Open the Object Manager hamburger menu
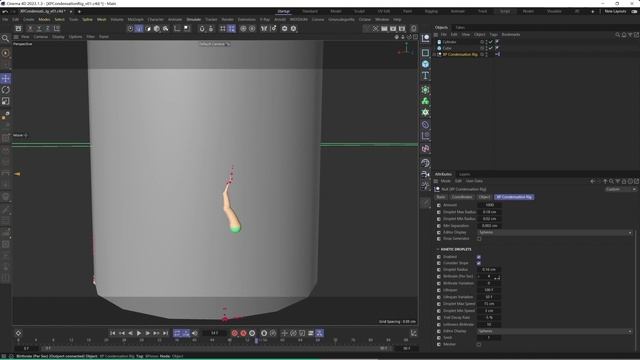This screenshot has height=360, width=640. click(x=436, y=35)
